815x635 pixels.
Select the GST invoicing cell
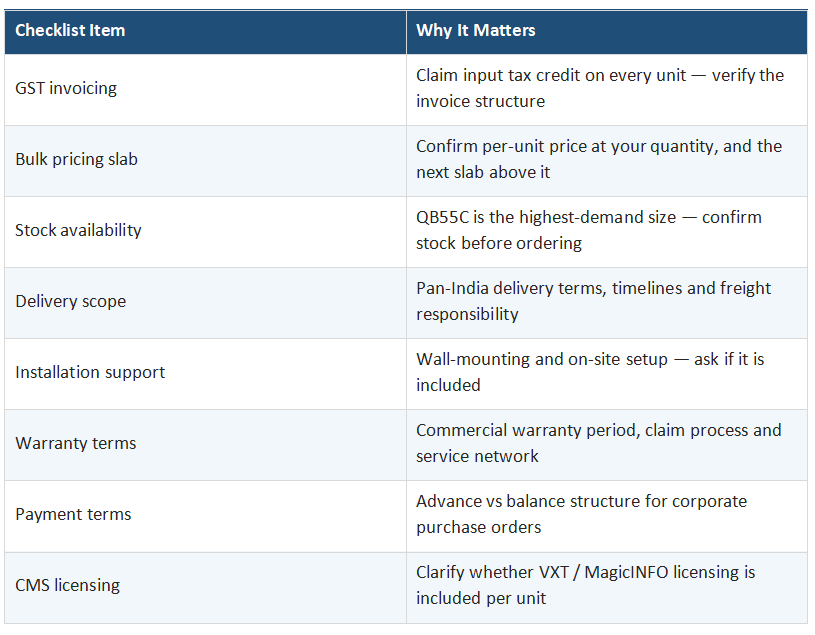tap(205, 89)
